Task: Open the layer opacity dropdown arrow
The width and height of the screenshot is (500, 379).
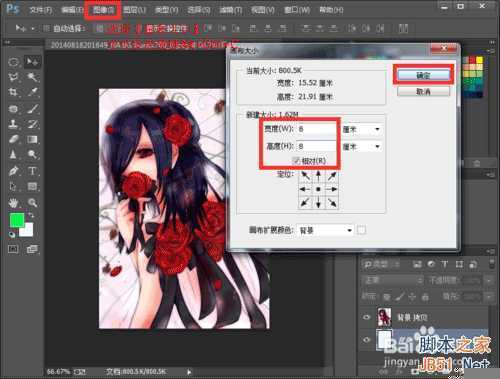Action: point(489,280)
